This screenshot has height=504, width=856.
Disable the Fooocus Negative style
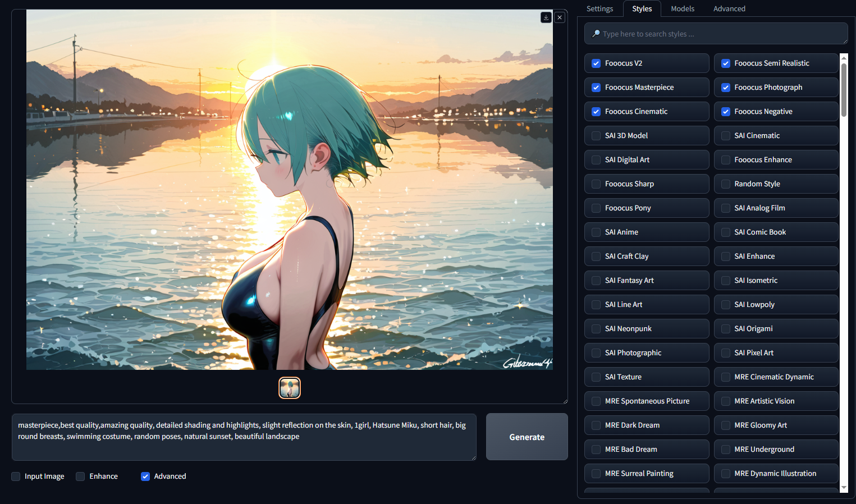[726, 112]
